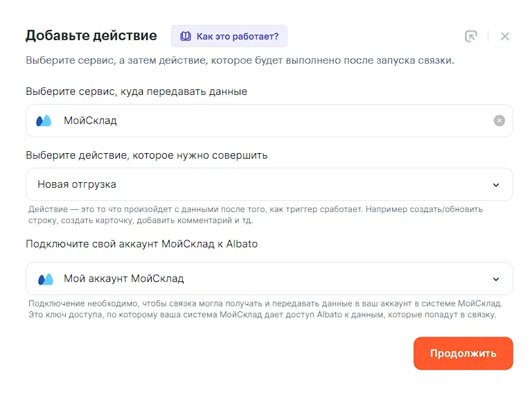The image size is (532, 395).
Task: Click the "Выберите сервис, куда передавать данные" label
Action: [136, 91]
